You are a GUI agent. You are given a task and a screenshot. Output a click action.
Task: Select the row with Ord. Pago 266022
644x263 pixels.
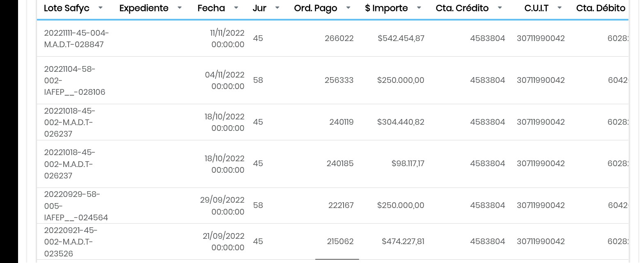[339, 39]
